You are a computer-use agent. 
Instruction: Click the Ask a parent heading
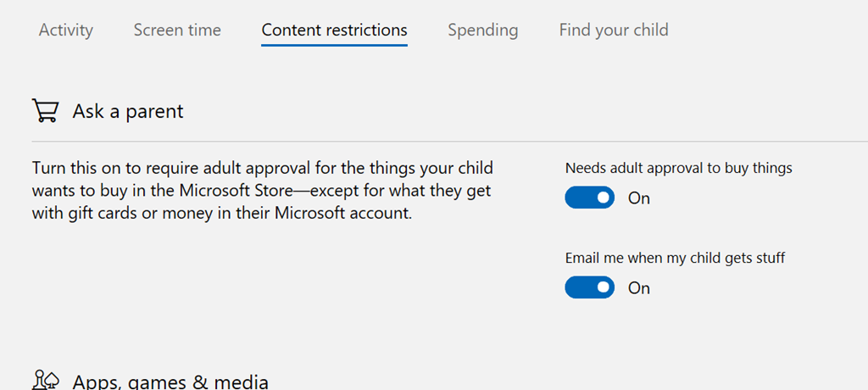point(128,111)
